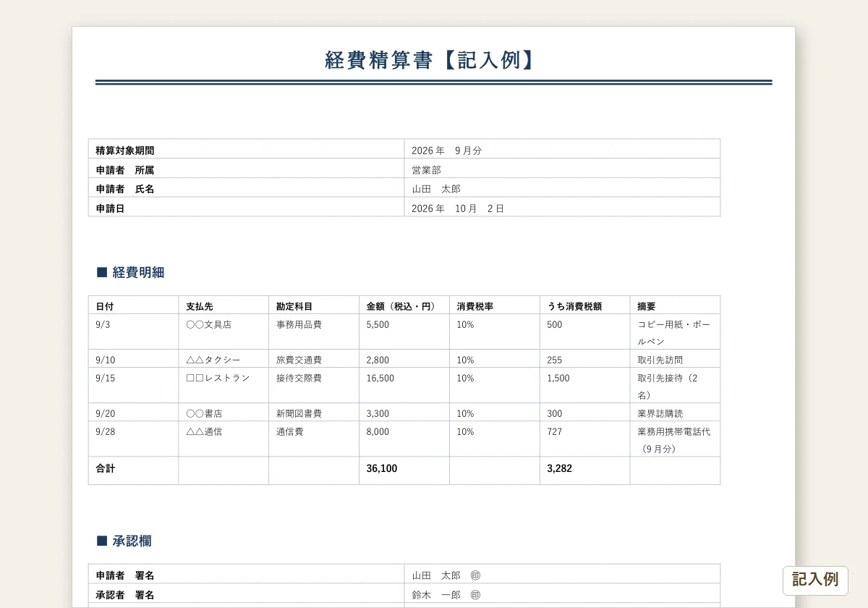The width and height of the screenshot is (868, 608).
Task: Click the remark 業務用携帯電話代（9月分）
Action: 674,440
